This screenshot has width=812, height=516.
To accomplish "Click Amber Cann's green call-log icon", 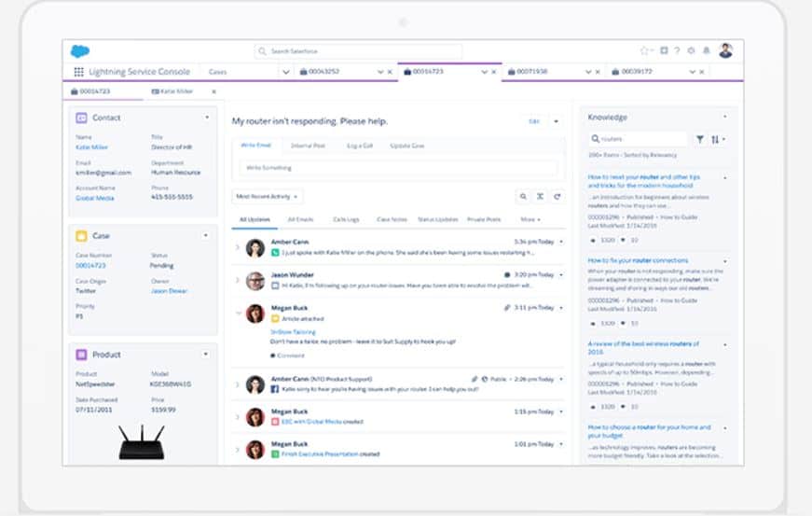I will (x=275, y=252).
